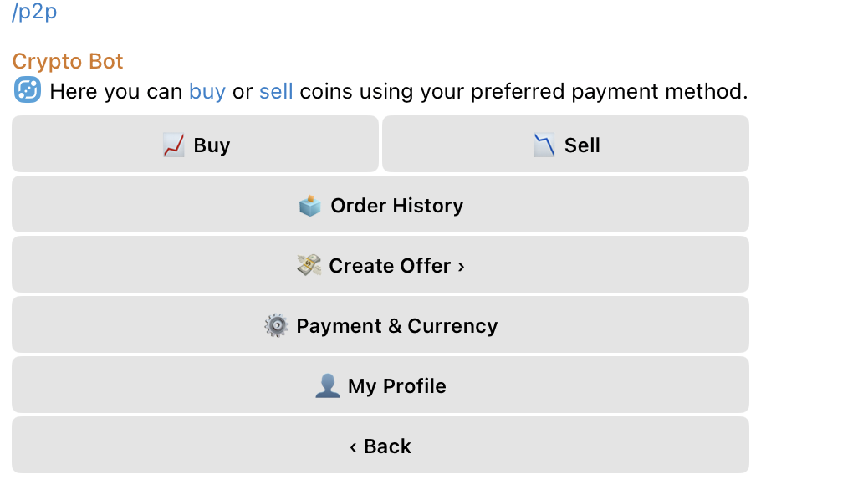Click the left chevron before Back
This screenshot has height=500, width=868.
(x=354, y=447)
